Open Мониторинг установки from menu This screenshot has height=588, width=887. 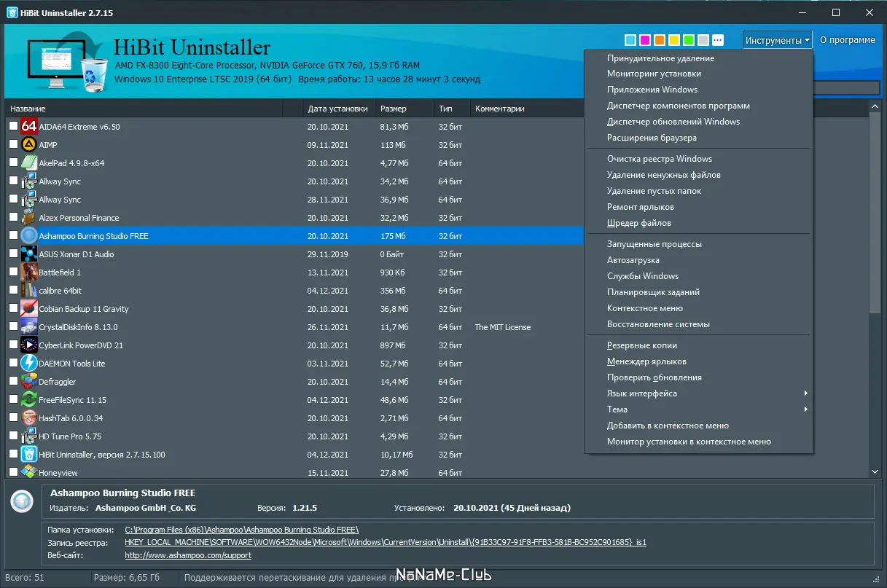pyautogui.click(x=699, y=74)
